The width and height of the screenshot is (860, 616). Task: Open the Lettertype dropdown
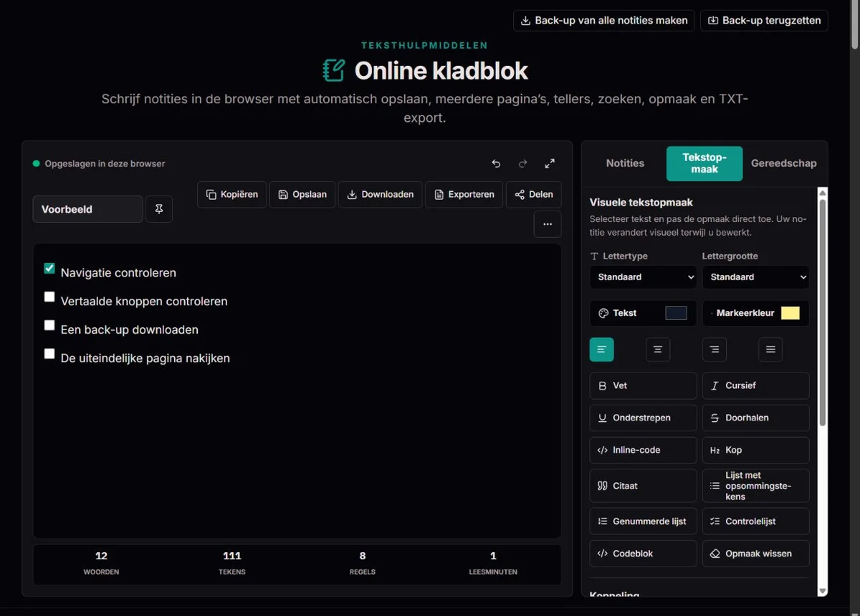point(643,277)
